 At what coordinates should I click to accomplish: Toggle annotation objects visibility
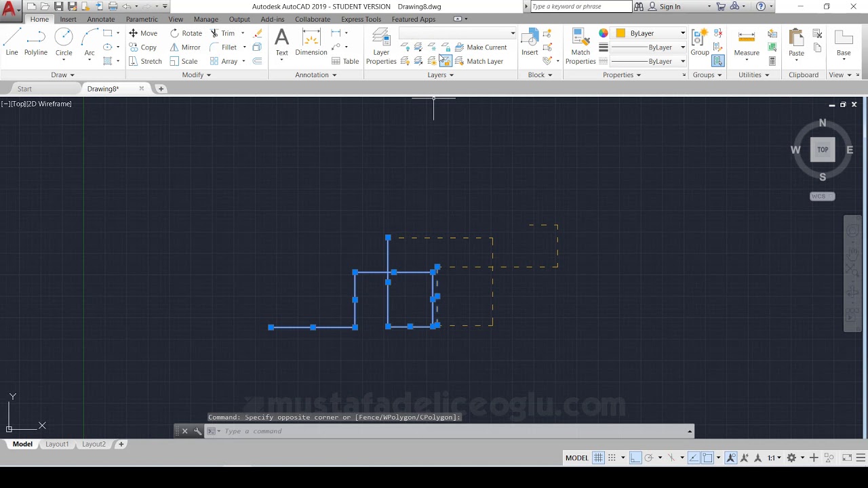(731, 458)
